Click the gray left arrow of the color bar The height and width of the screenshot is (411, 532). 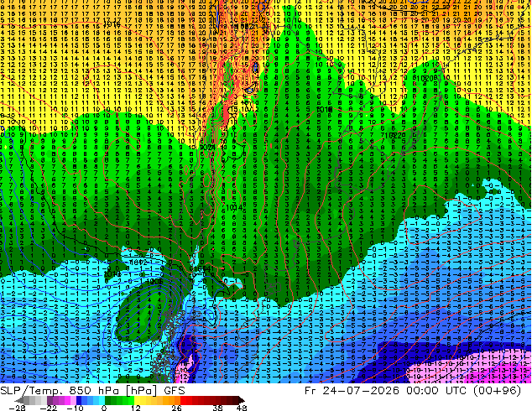(x=19, y=400)
